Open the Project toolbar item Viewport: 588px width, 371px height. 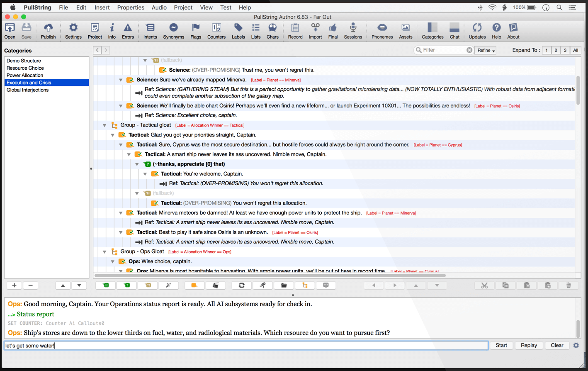tap(95, 31)
